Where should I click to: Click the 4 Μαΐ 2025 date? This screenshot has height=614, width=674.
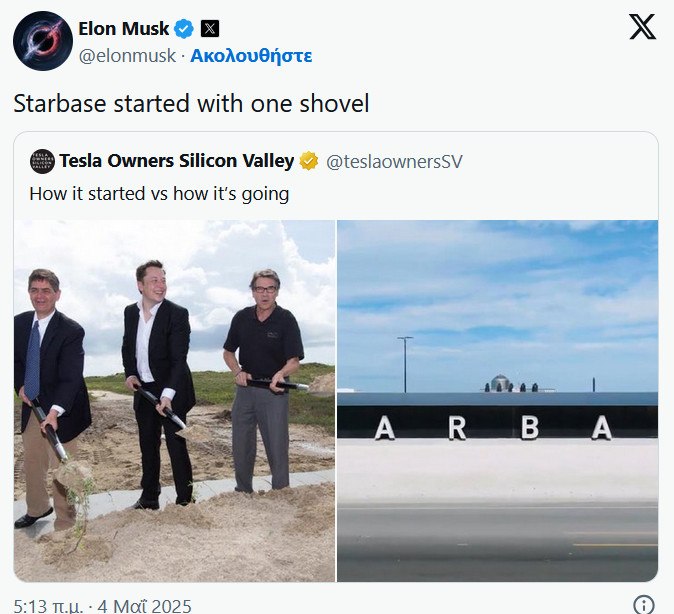(x=144, y=605)
